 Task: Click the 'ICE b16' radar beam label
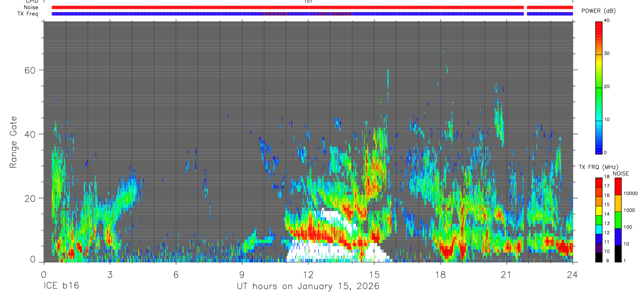62,287
